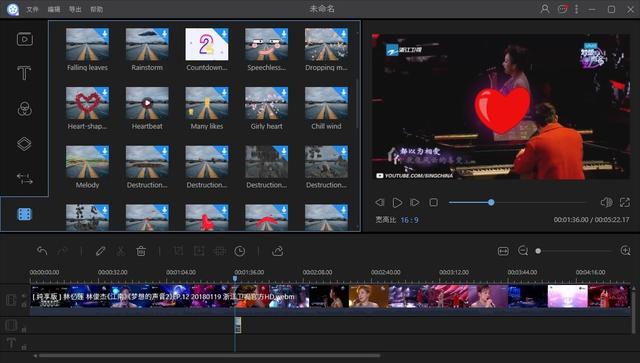The image size is (640, 363).
Task: Click the timeline zoom slider handle
Action: click(x=538, y=251)
